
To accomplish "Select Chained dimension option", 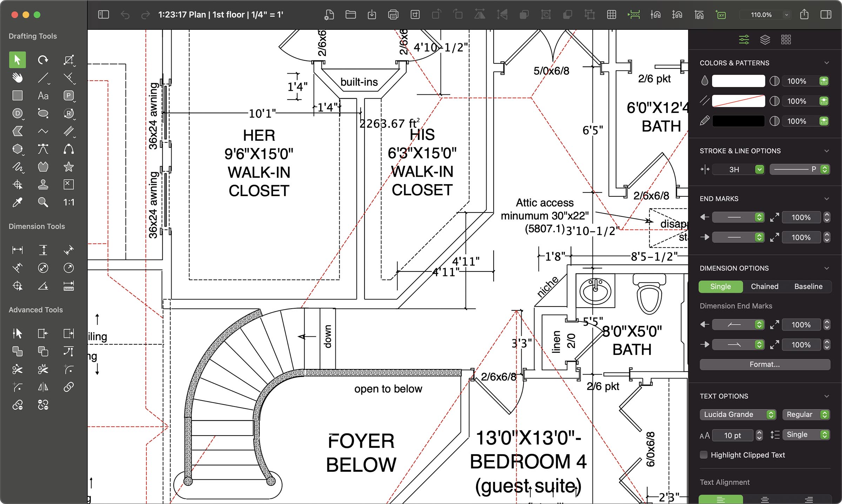I will pyautogui.click(x=764, y=287).
